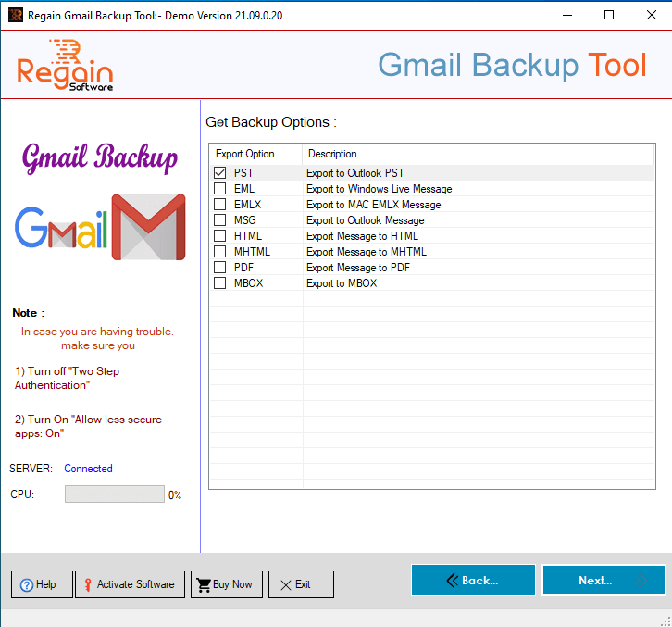This screenshot has height=627, width=672.
Task: Select 'Export to MAC EMLX Message' text
Action: pyautogui.click(x=374, y=205)
